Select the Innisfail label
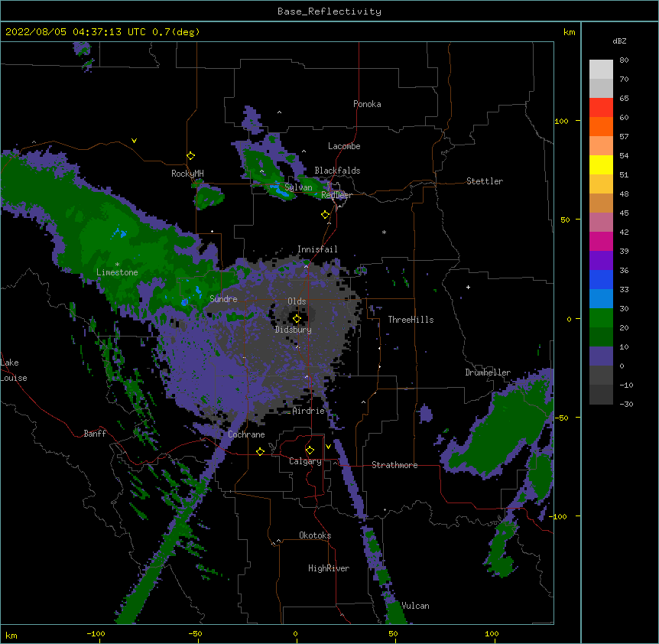The height and width of the screenshot is (644, 659). [317, 249]
